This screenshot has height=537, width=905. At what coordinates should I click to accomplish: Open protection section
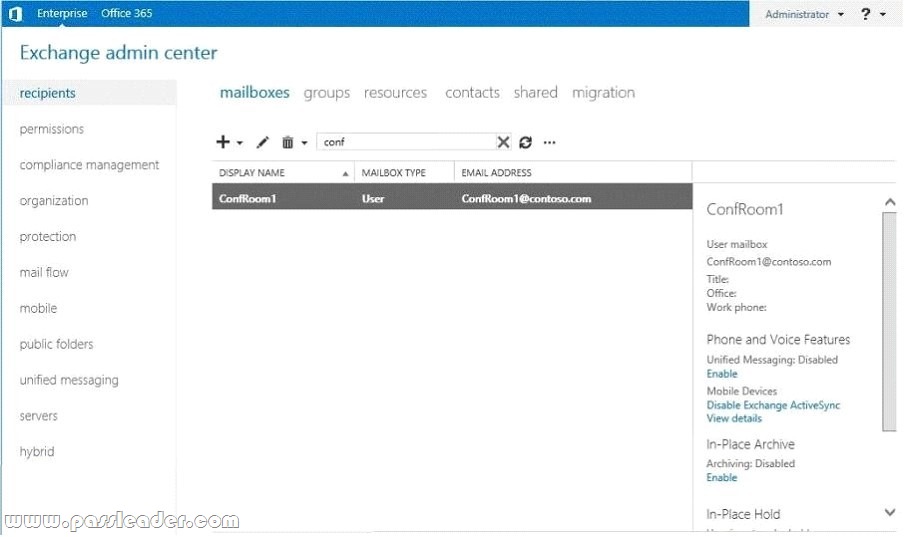coord(47,237)
